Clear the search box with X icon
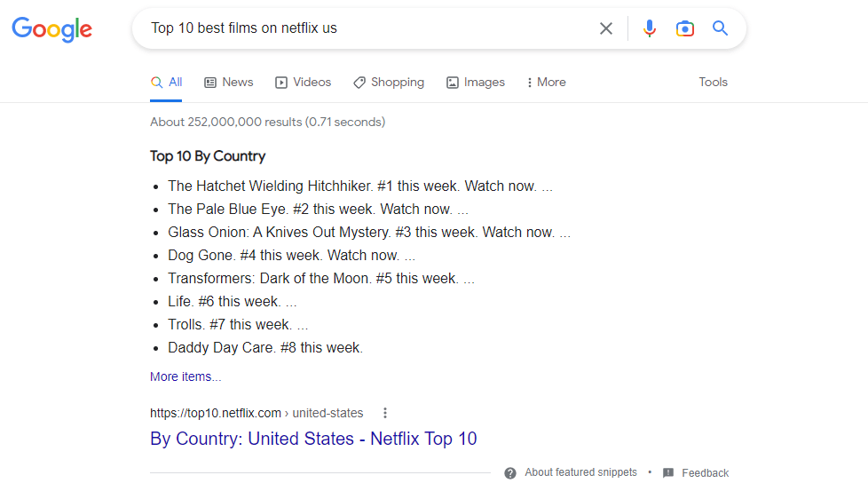Screen dimensions: 868x499 [x=606, y=28]
